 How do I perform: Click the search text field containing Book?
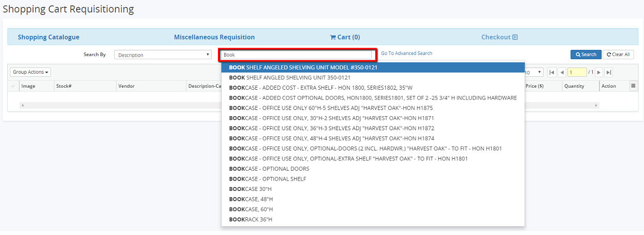[297, 55]
